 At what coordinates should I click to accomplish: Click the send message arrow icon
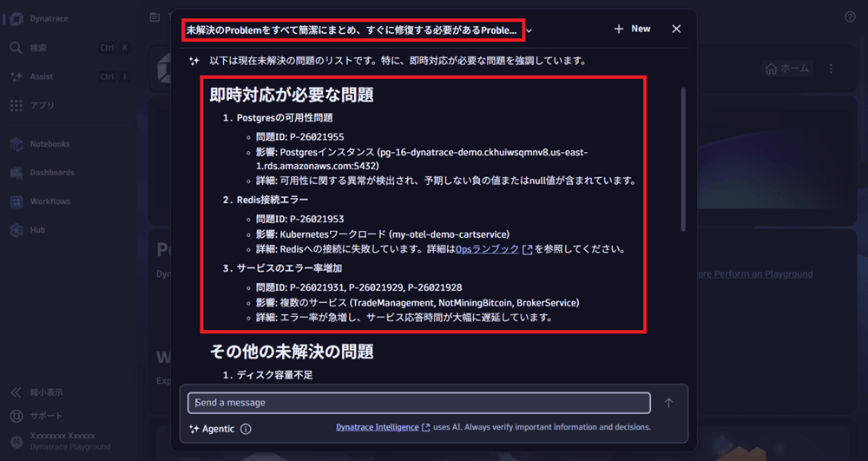[668, 403]
